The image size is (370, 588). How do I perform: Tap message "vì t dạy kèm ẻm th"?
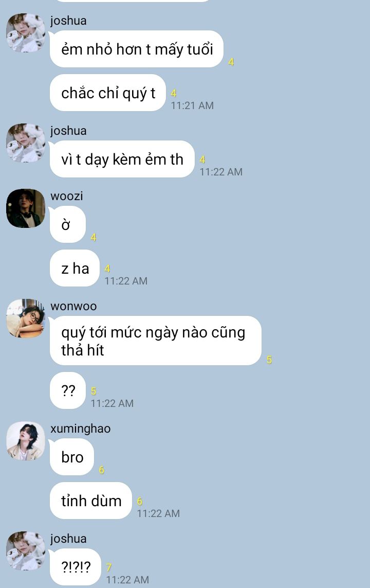coord(122,159)
